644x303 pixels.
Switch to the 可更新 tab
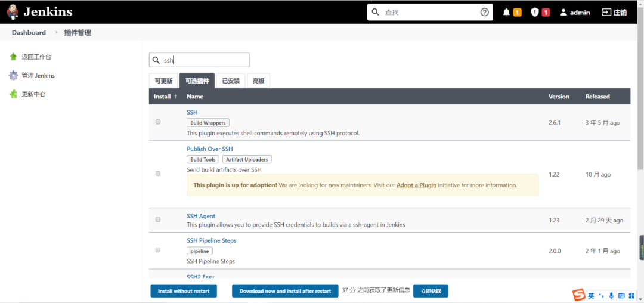pyautogui.click(x=163, y=81)
